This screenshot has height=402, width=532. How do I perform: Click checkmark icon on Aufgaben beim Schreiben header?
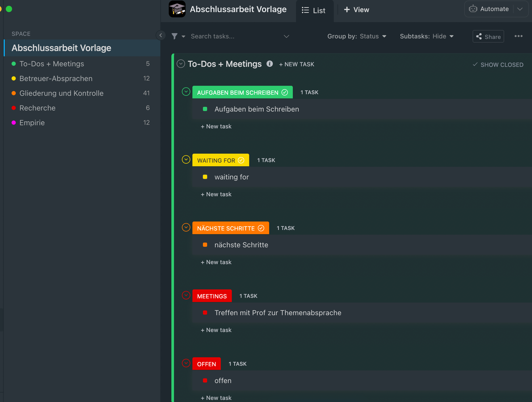(285, 92)
